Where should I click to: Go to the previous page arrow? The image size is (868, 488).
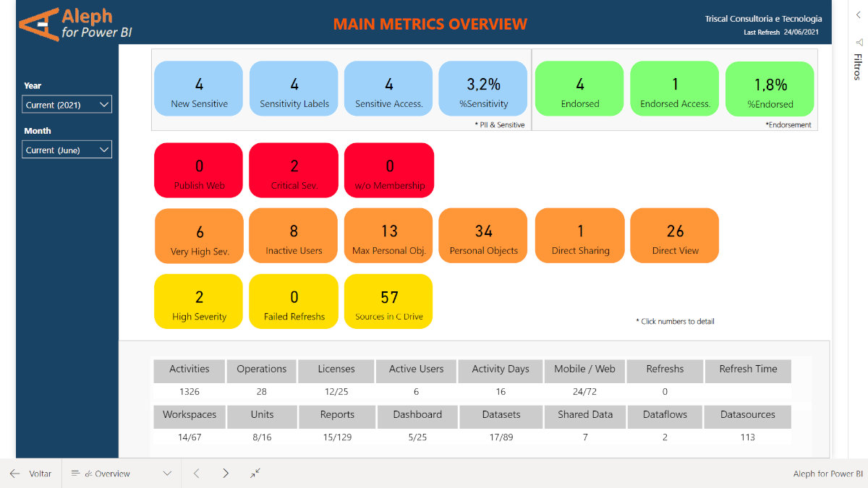point(196,474)
